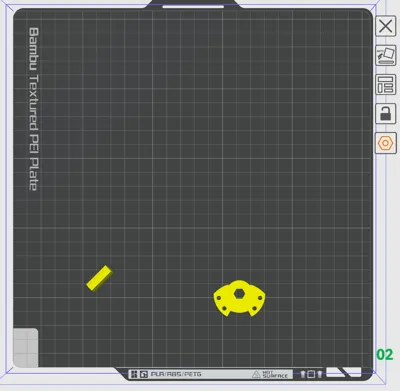Select the yellow rectangular bar object

click(100, 278)
